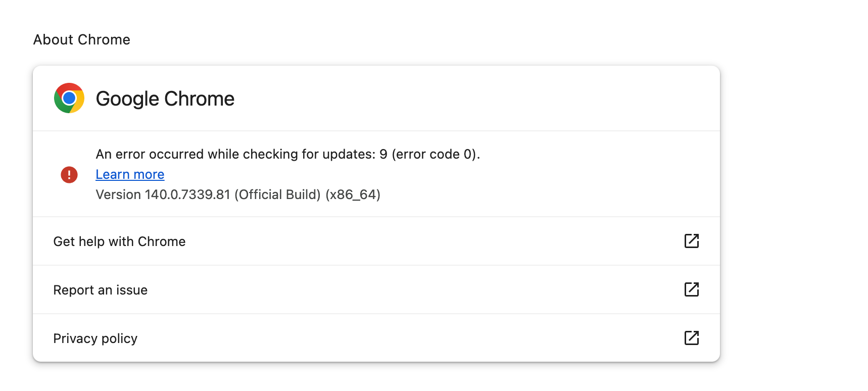Click the version number 140.0.7339.81
868x391 pixels.
pos(187,194)
